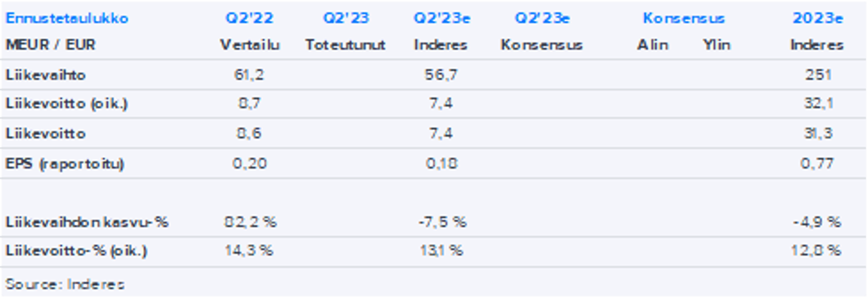Select the Liikevaihto row label

[45, 75]
